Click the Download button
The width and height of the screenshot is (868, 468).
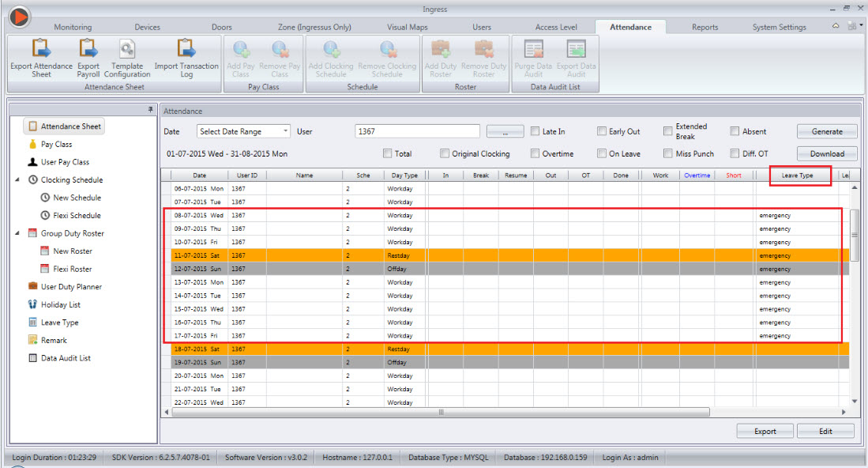(826, 153)
